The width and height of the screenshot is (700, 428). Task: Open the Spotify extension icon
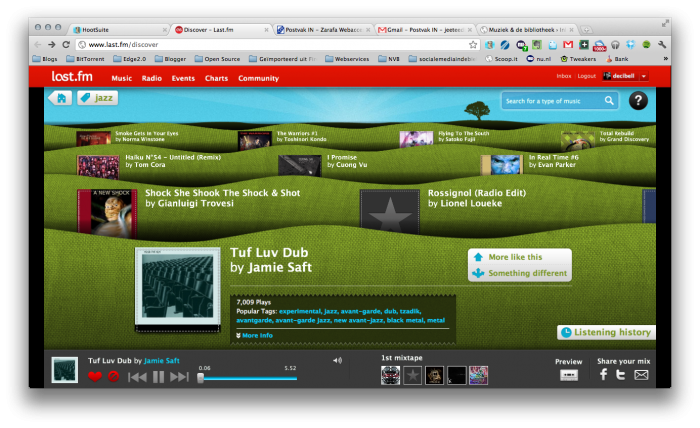click(x=646, y=45)
